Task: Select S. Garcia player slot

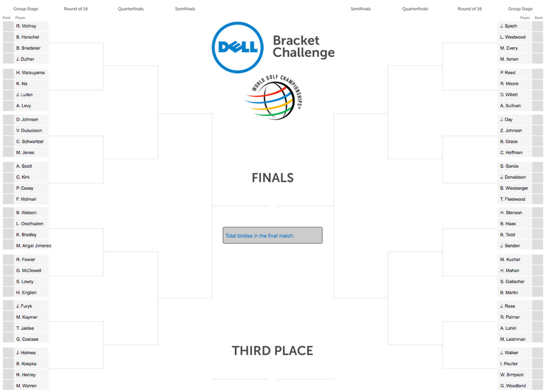Action: pyautogui.click(x=515, y=166)
